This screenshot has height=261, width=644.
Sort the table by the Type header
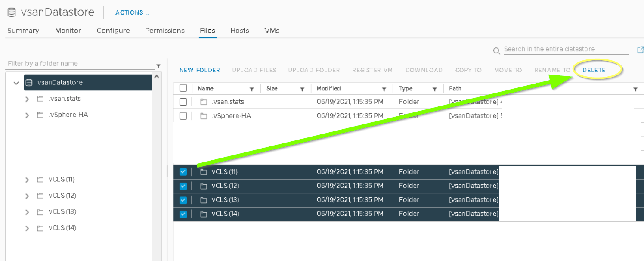coord(406,89)
